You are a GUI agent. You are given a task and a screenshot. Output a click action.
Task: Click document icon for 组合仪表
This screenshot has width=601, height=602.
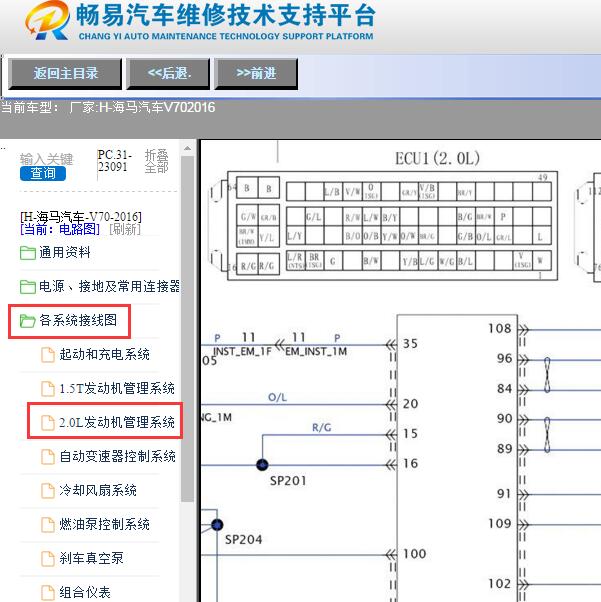48,592
